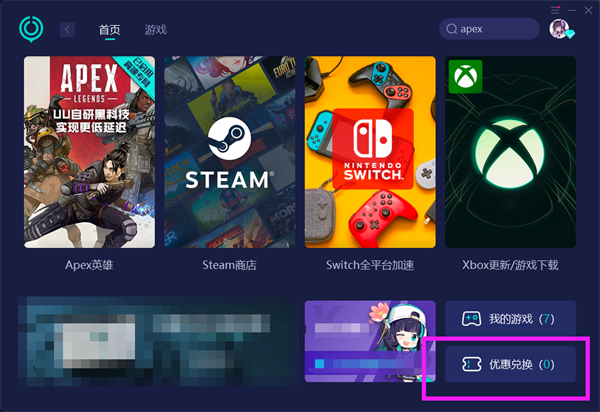This screenshot has width=600, height=412.
Task: Open the blurred blue promotional banner
Action: pyautogui.click(x=157, y=341)
